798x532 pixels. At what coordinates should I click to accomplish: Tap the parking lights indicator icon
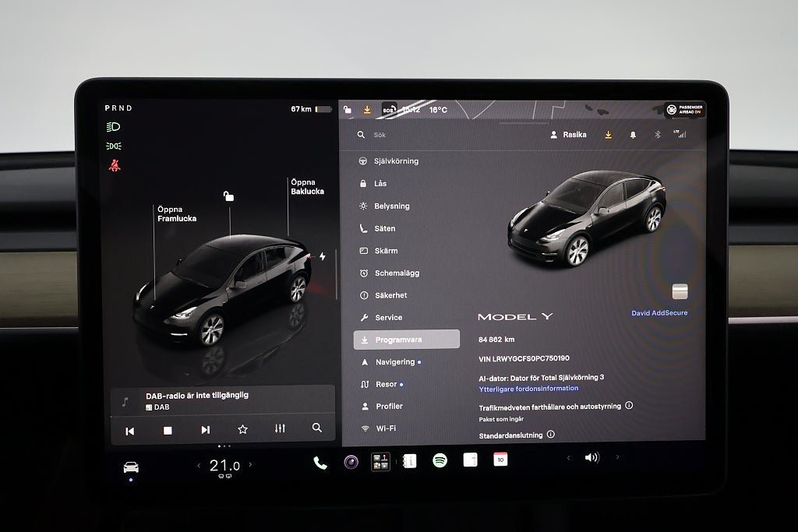pos(114,146)
